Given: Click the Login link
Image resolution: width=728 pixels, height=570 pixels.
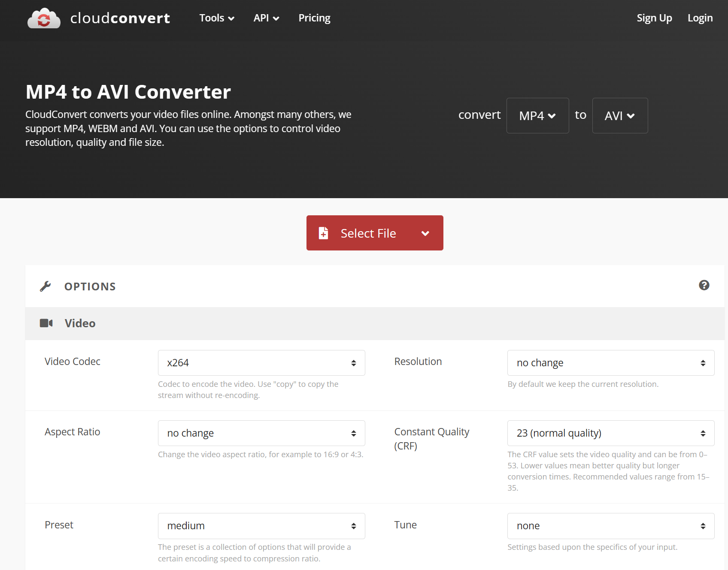Looking at the screenshot, I should (x=700, y=18).
